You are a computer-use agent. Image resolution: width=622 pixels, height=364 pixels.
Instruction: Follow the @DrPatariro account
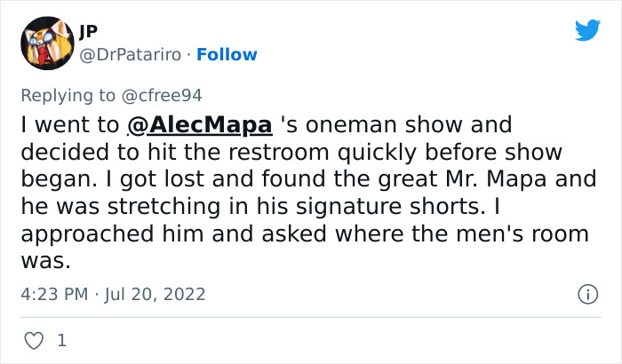[x=227, y=54]
